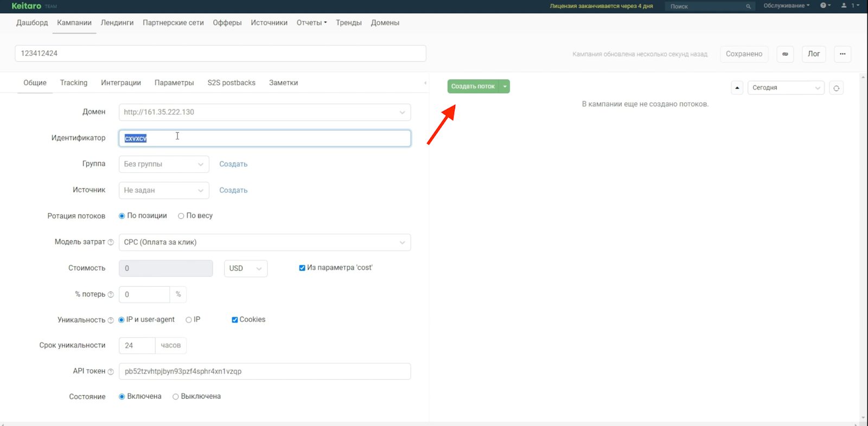Expand the Домен dropdown
Image resolution: width=868 pixels, height=426 pixels.
pos(265,112)
